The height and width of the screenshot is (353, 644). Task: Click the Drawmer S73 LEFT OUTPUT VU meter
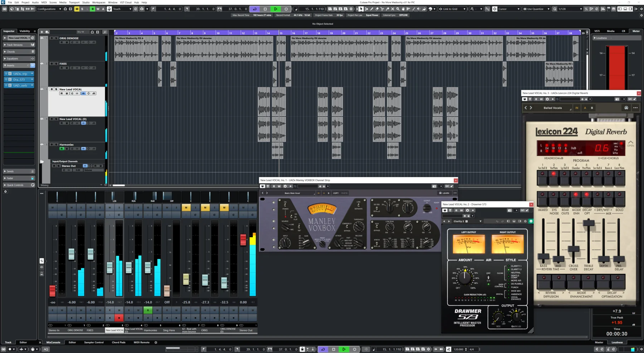pyautogui.click(x=468, y=244)
